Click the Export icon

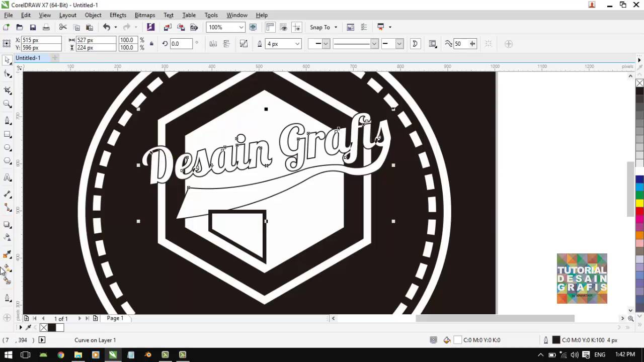pos(181,27)
